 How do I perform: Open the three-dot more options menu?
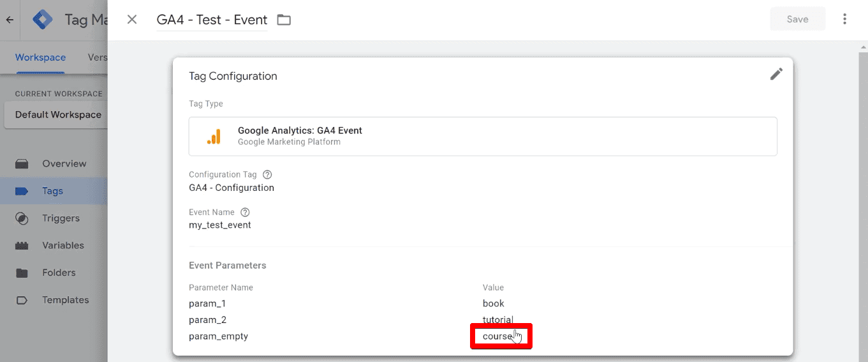[844, 19]
